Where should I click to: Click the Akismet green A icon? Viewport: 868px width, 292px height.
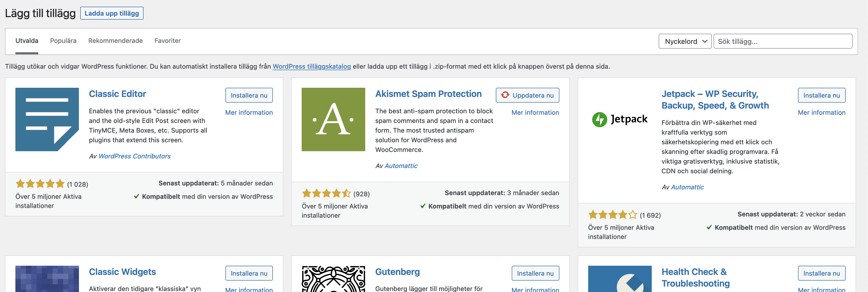(x=333, y=119)
